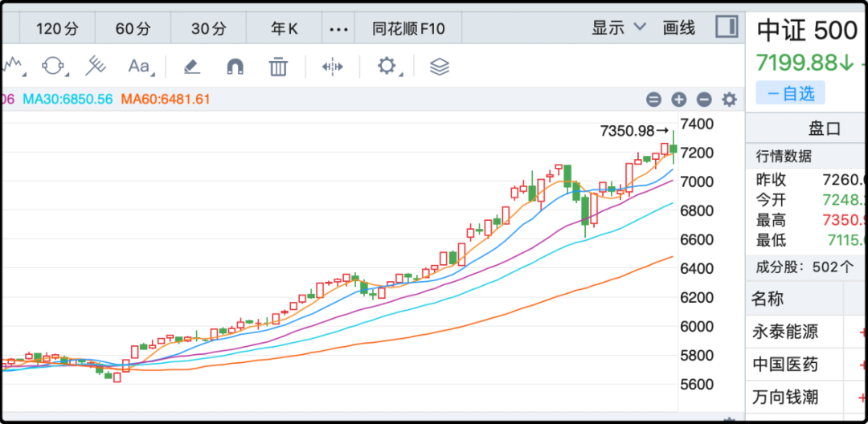Click the 5600 price axis label
Image resolution: width=868 pixels, height=424 pixels.
(x=696, y=384)
